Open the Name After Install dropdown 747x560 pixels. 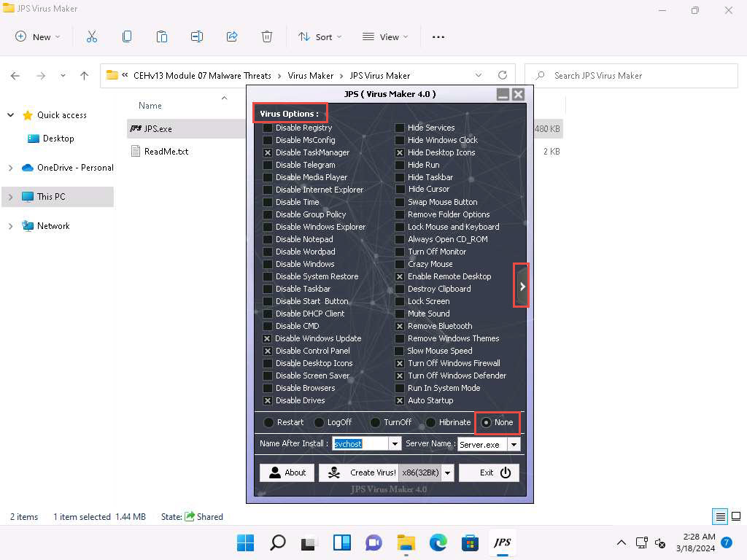pos(395,443)
